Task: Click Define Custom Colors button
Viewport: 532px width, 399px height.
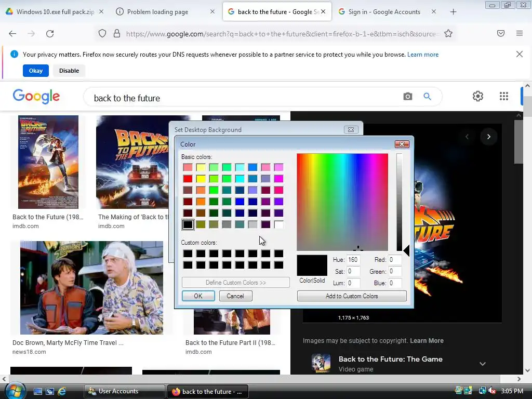Action: pyautogui.click(x=235, y=282)
